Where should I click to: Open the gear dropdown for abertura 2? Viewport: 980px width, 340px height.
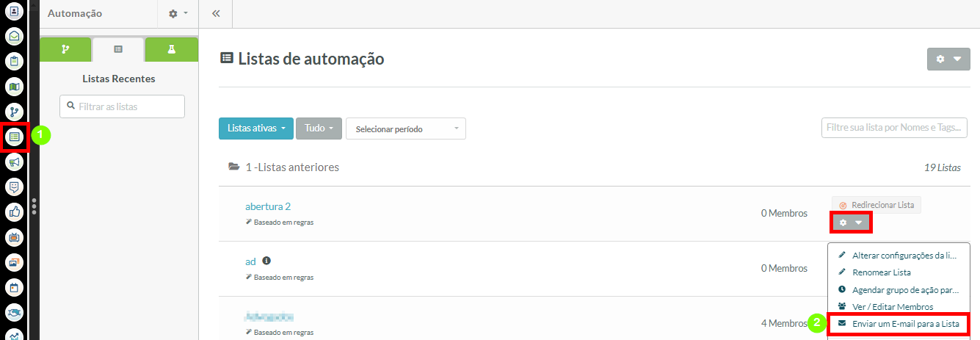point(852,223)
